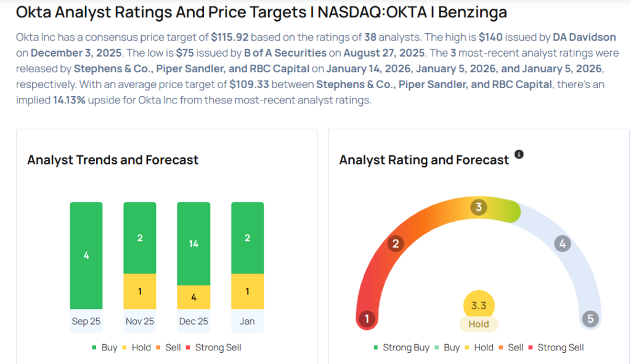Click gauge marker number 1

367,318
